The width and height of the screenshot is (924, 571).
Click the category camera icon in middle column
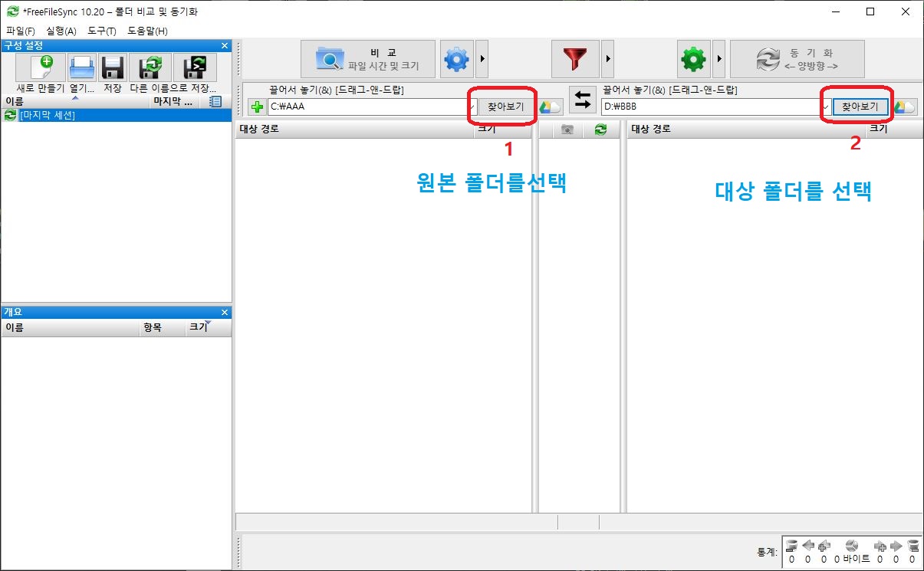pos(567,130)
